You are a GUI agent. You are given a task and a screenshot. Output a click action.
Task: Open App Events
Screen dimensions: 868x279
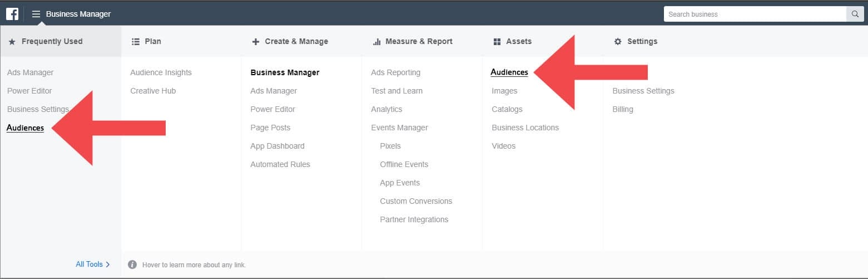click(400, 183)
